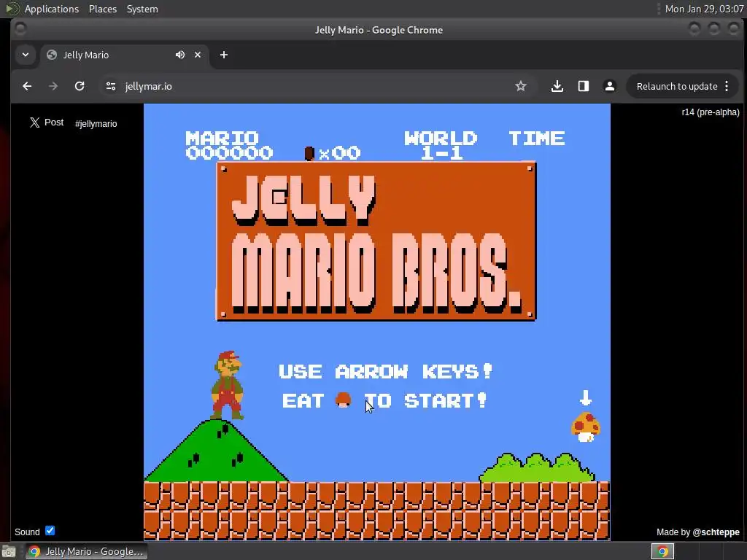The height and width of the screenshot is (560, 747).
Task: Toggle the Chrome side panel icon
Action: pos(583,86)
